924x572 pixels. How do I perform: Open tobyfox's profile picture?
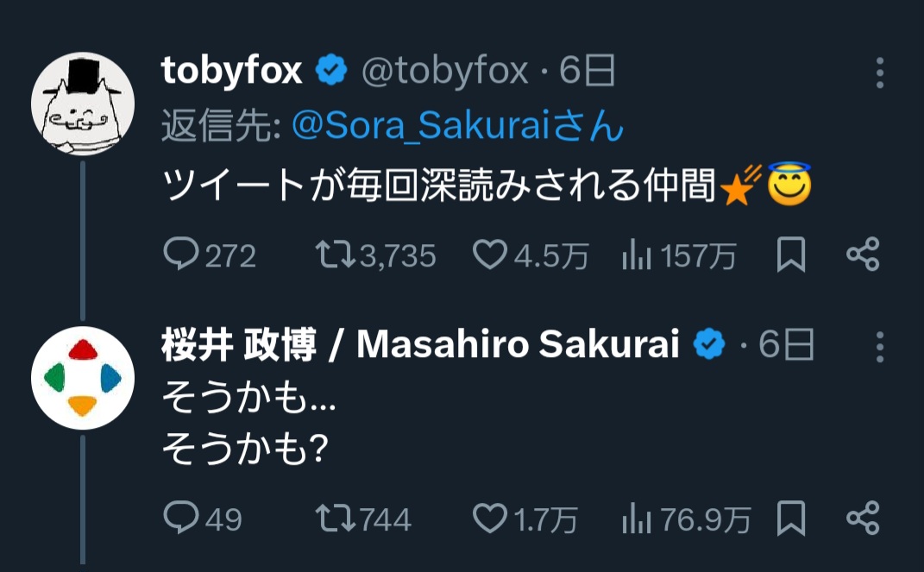click(82, 106)
